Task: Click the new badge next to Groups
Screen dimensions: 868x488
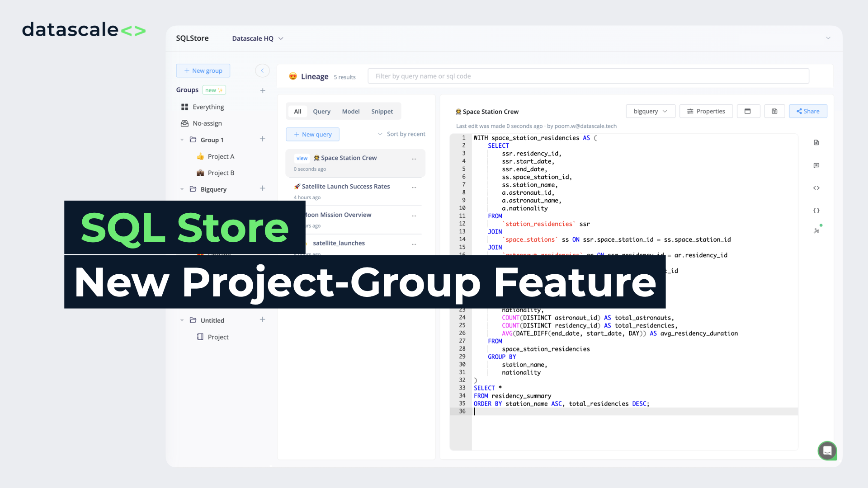Action: [x=214, y=90]
